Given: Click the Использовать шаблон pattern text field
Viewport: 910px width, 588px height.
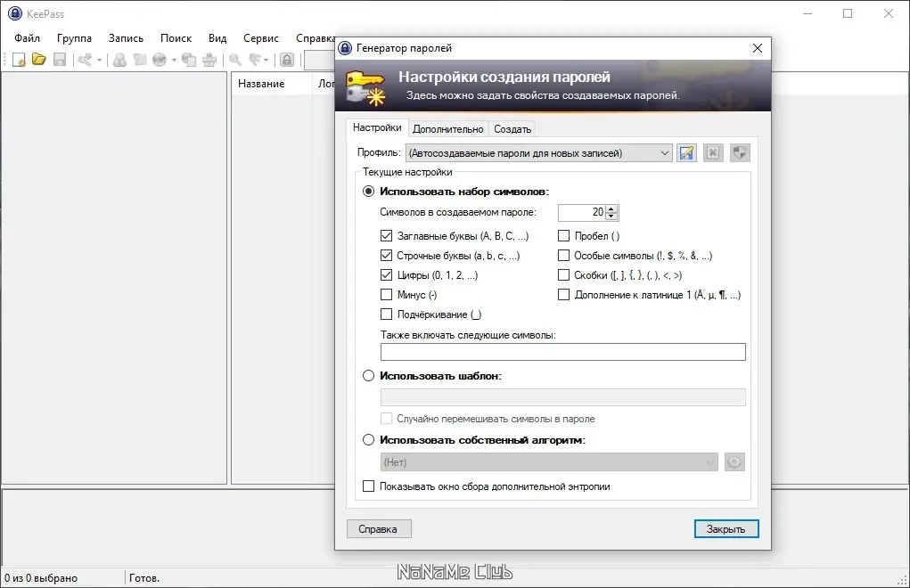Looking at the screenshot, I should click(563, 397).
